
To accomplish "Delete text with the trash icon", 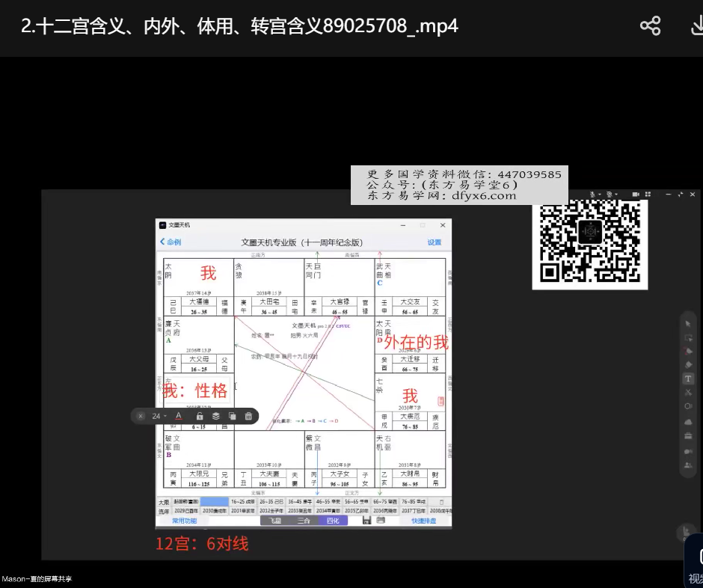I will point(248,416).
